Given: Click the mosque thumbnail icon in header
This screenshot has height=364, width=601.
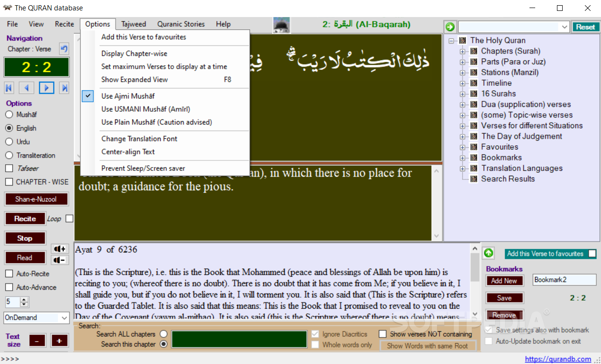Looking at the screenshot, I should [282, 25].
